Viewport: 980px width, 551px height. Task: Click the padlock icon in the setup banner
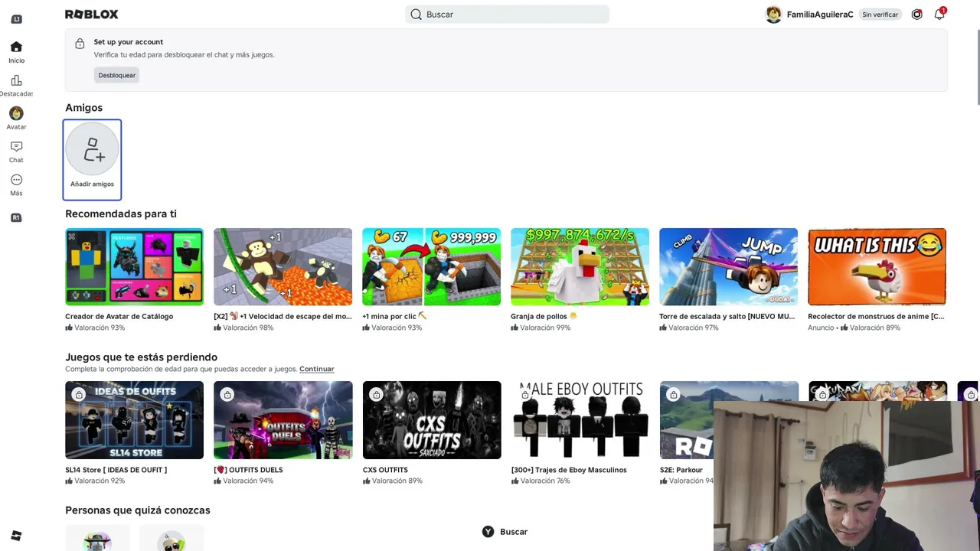(80, 44)
